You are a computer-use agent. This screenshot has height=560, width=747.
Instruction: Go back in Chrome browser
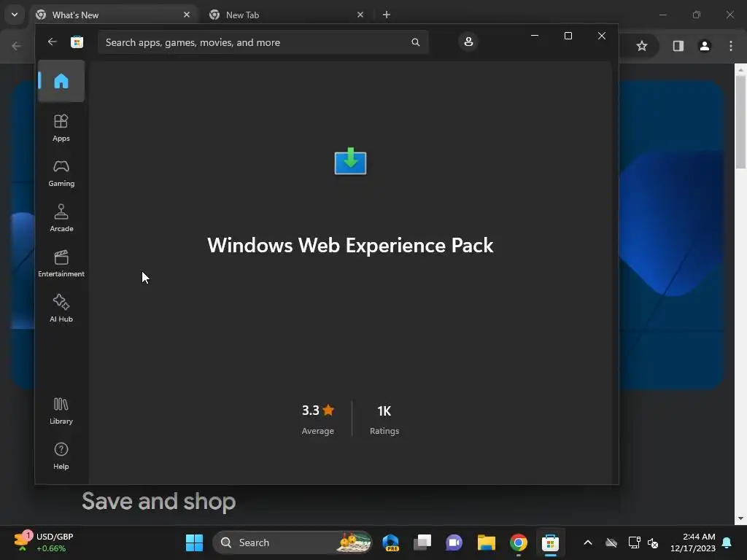point(16,46)
